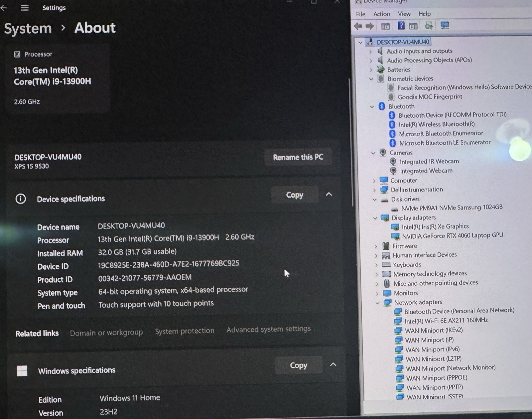The height and width of the screenshot is (419, 532).
Task: Open the File menu in Device Manager
Action: coord(360,14)
